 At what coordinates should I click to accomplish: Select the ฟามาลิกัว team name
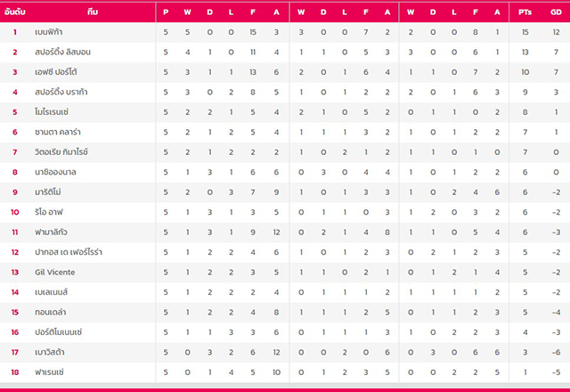click(51, 232)
